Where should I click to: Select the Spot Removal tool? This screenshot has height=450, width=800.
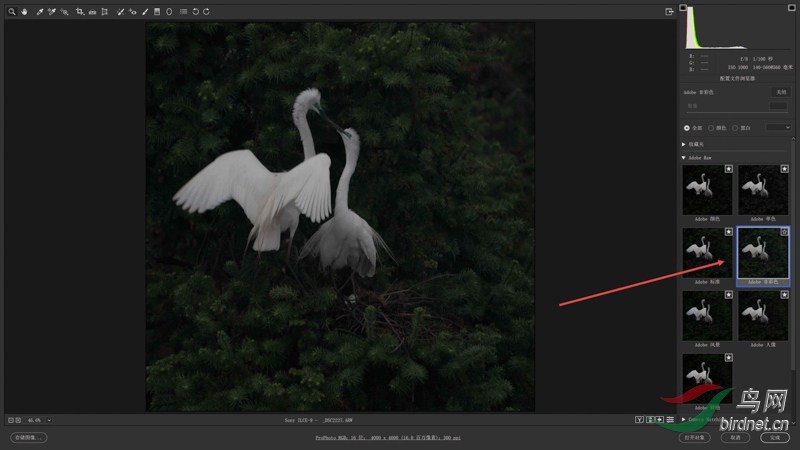(x=120, y=11)
